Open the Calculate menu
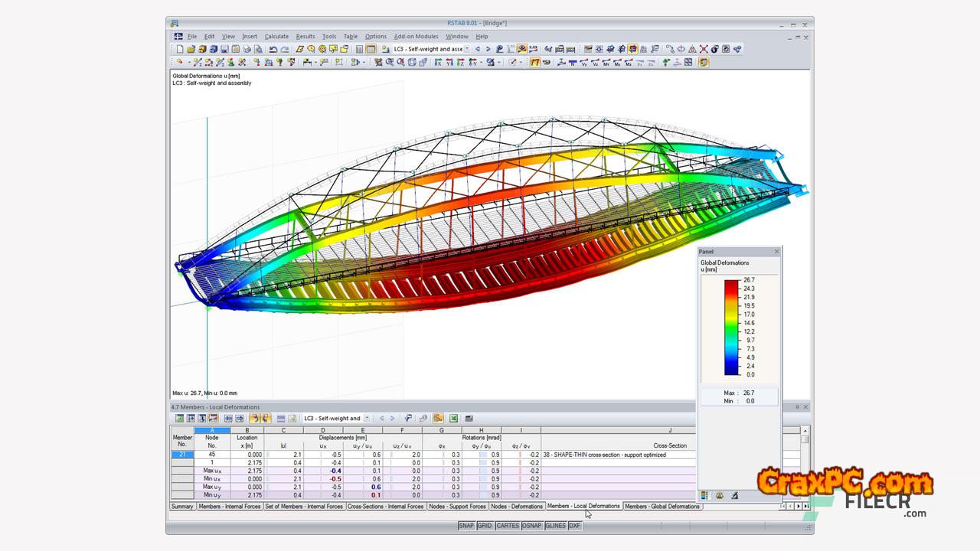 pos(276,36)
